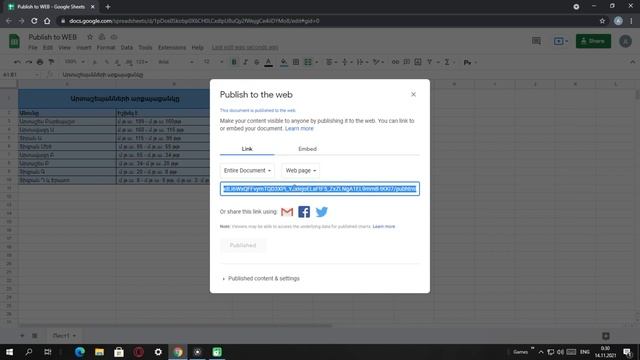The width and height of the screenshot is (640, 360).
Task: Share link via Gmail icon
Action: point(287,212)
